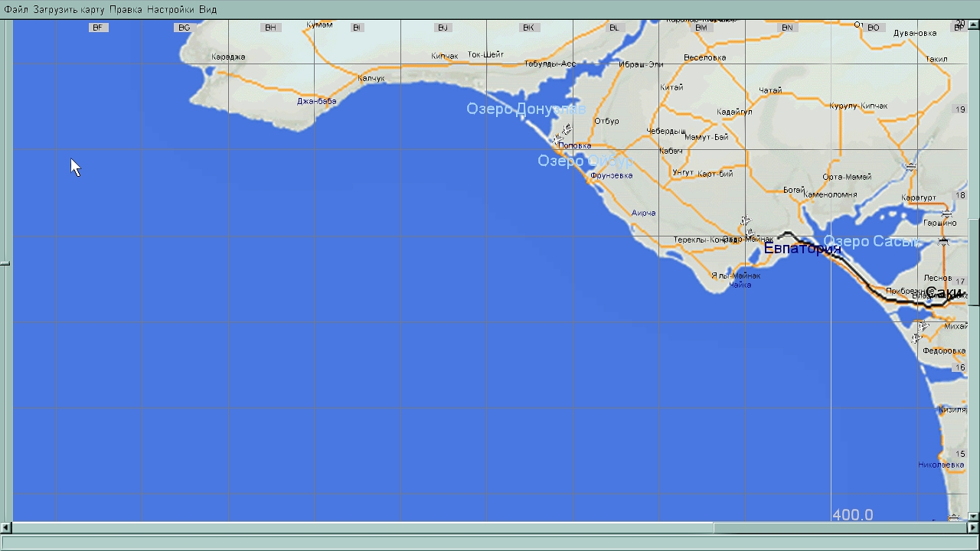Select the Кадайгул label
The width and height of the screenshot is (980, 551).
click(x=734, y=112)
